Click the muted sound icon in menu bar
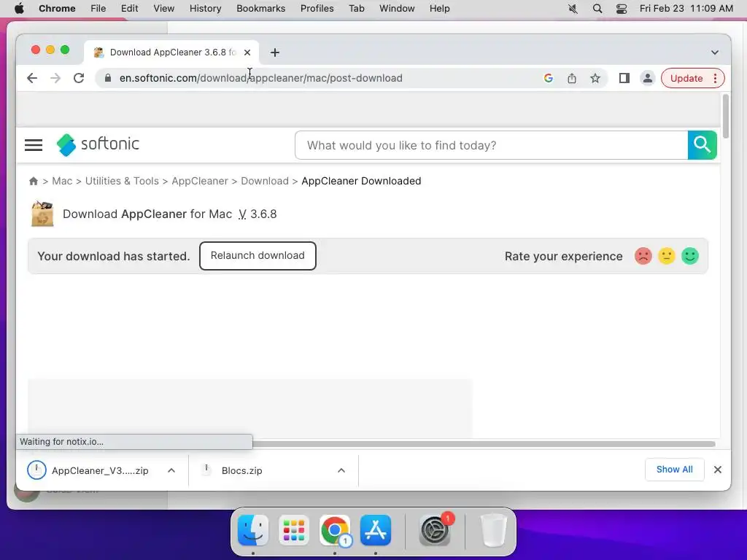 573,9
